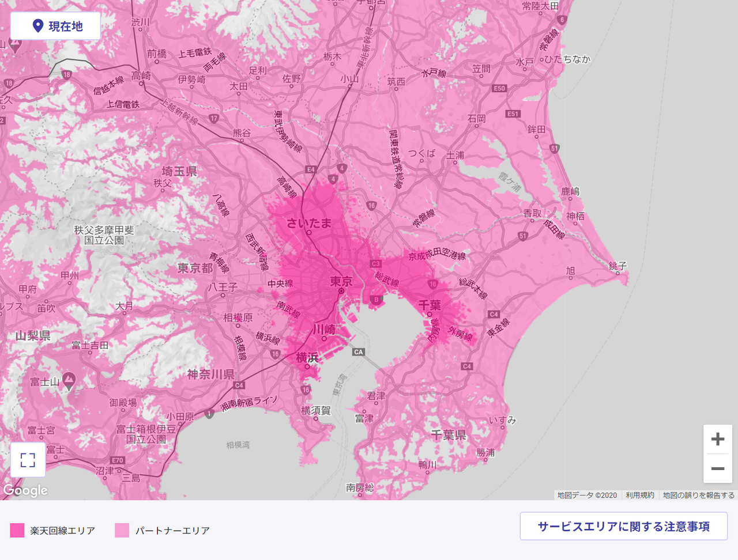Click the 秩父多摩甲斐国立公園 park label
The image size is (738, 560).
point(104,235)
